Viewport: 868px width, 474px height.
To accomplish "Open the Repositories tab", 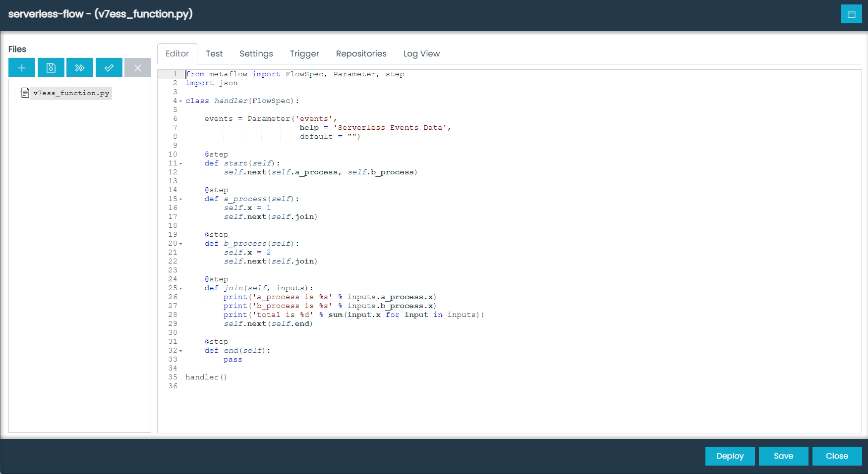I will [x=361, y=53].
